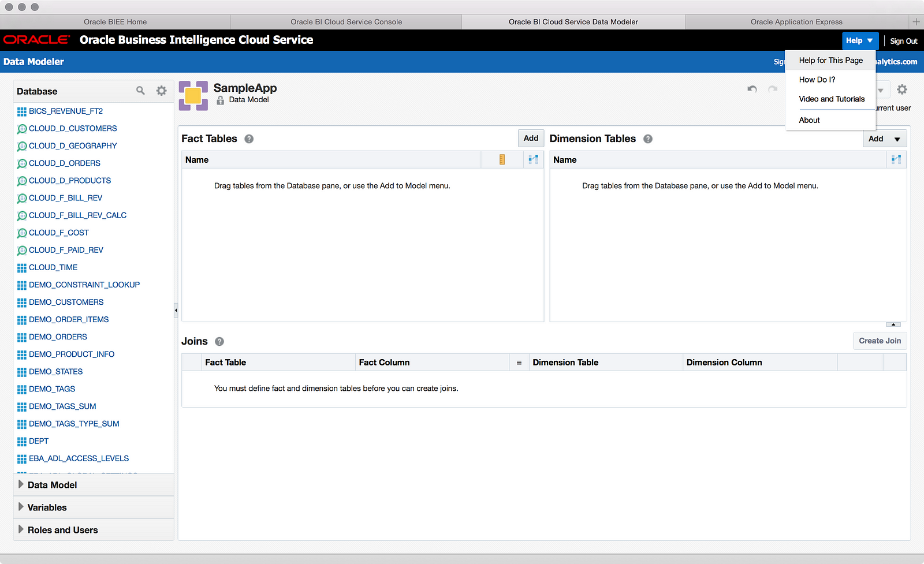
Task: Click the Dimension Column header in Joins
Action: pyautogui.click(x=760, y=363)
